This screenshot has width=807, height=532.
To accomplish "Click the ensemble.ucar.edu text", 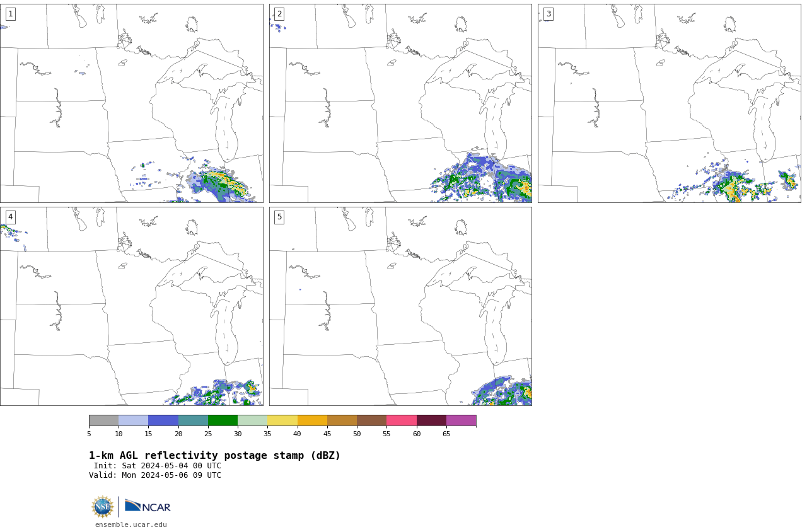I will pos(131,524).
